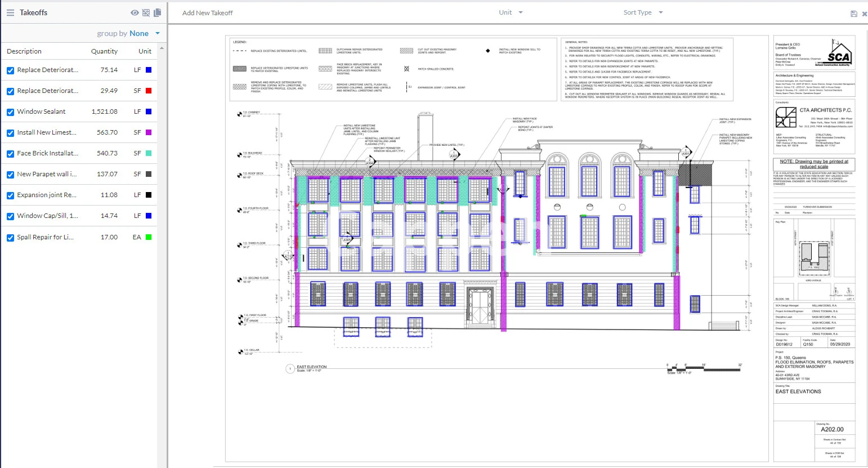Image resolution: width=868 pixels, height=468 pixels.
Task: Click the copy documents icon in Takeoffs header
Action: 157,12
